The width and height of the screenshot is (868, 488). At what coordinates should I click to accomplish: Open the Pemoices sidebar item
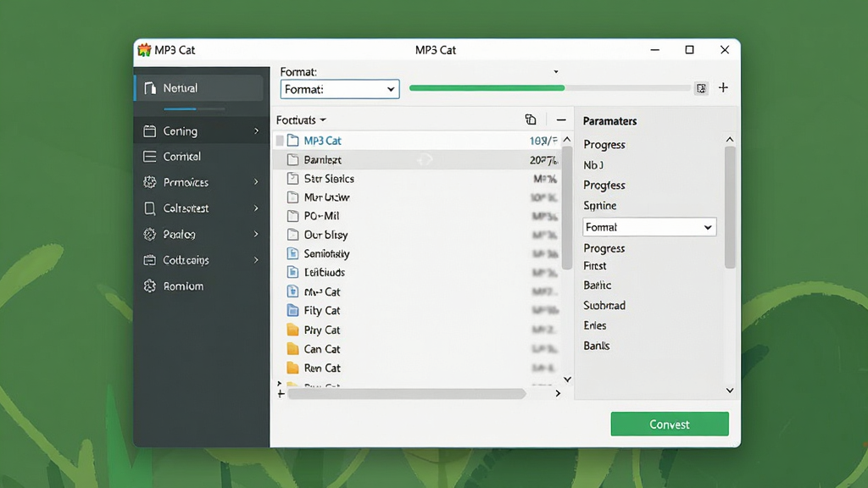[202, 182]
